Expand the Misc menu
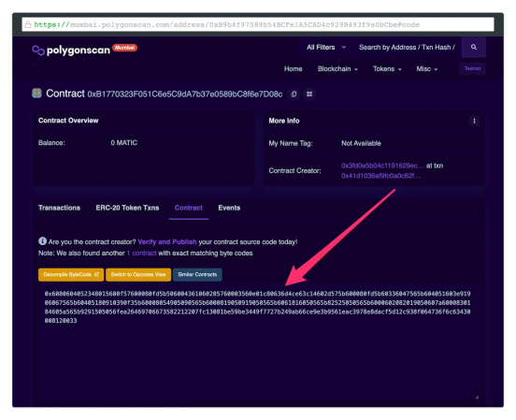The height and width of the screenshot is (420, 516). coord(427,69)
